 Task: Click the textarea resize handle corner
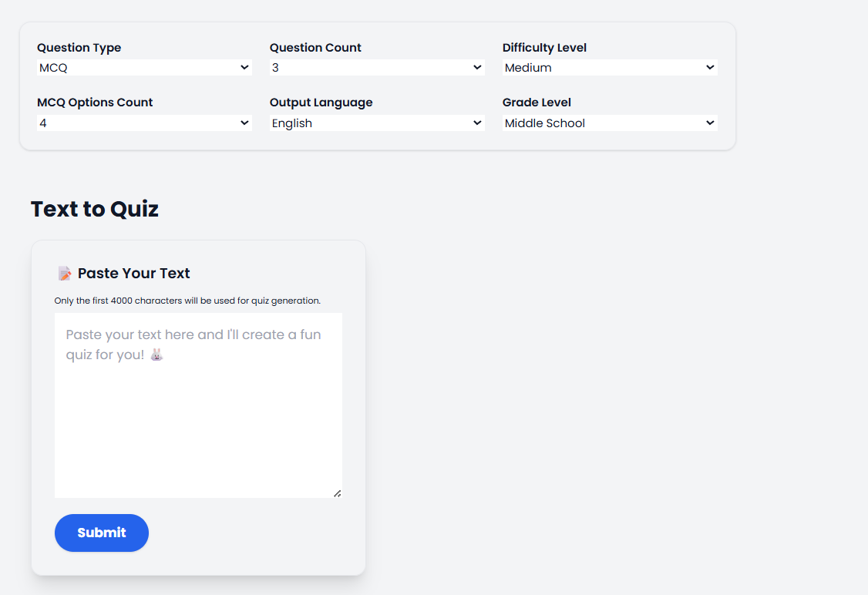[x=337, y=493]
